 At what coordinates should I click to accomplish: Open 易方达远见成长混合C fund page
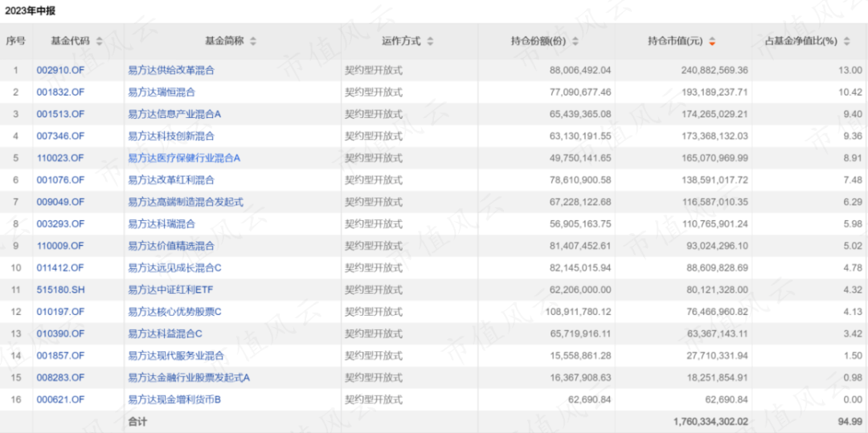coord(174,268)
